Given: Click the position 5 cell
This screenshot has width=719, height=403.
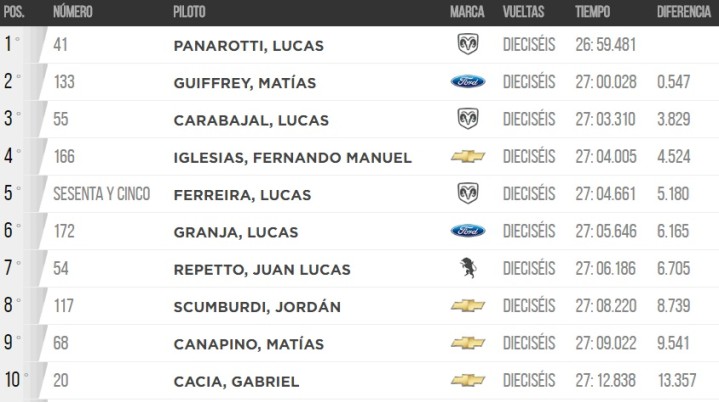Looking at the screenshot, I should click(x=12, y=194).
